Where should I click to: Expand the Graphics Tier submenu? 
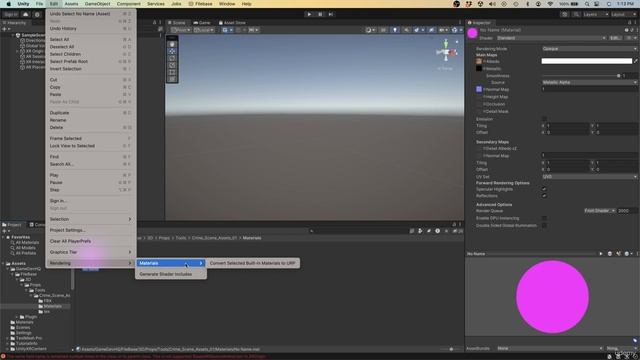click(x=91, y=252)
